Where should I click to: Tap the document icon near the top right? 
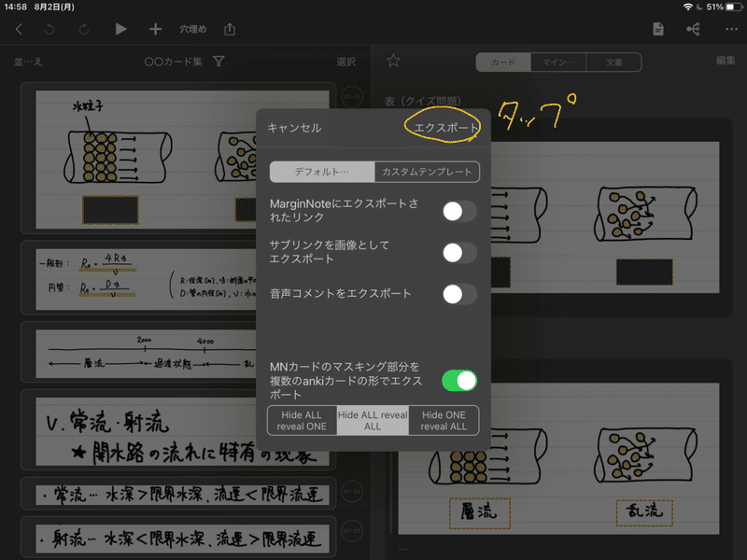click(x=657, y=29)
